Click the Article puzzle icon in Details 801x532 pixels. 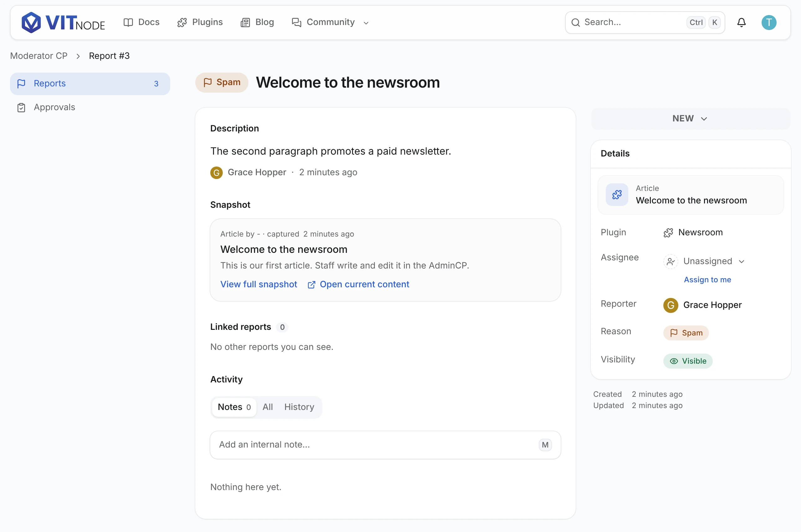(617, 194)
